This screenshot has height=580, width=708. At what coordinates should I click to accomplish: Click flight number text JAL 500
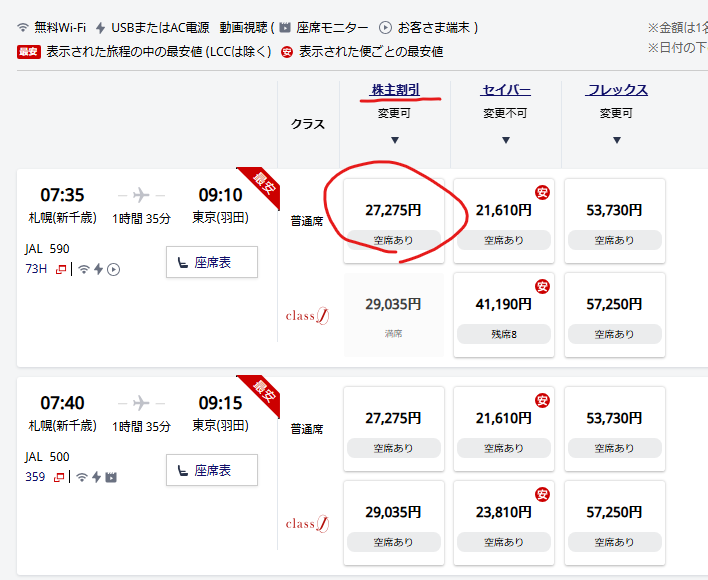[x=47, y=457]
